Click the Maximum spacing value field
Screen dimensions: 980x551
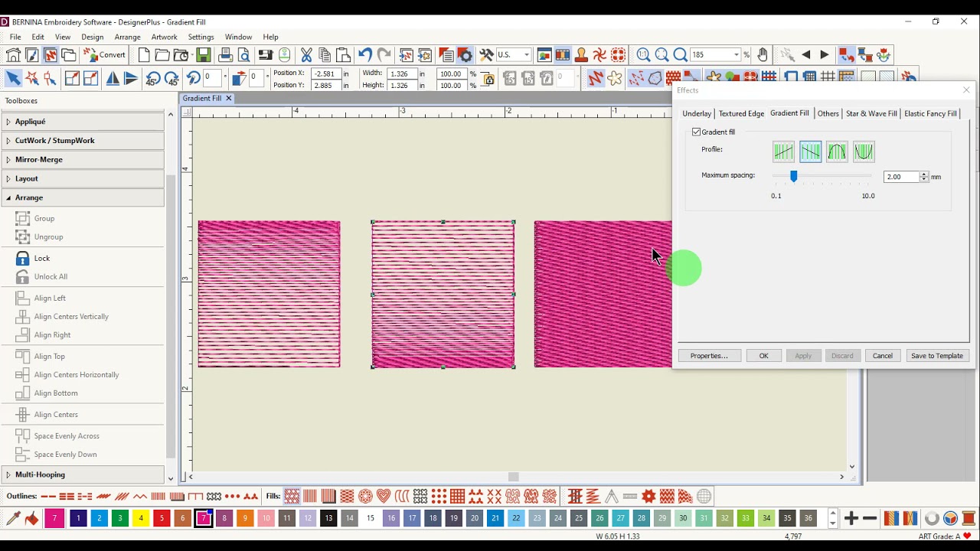pyautogui.click(x=900, y=177)
